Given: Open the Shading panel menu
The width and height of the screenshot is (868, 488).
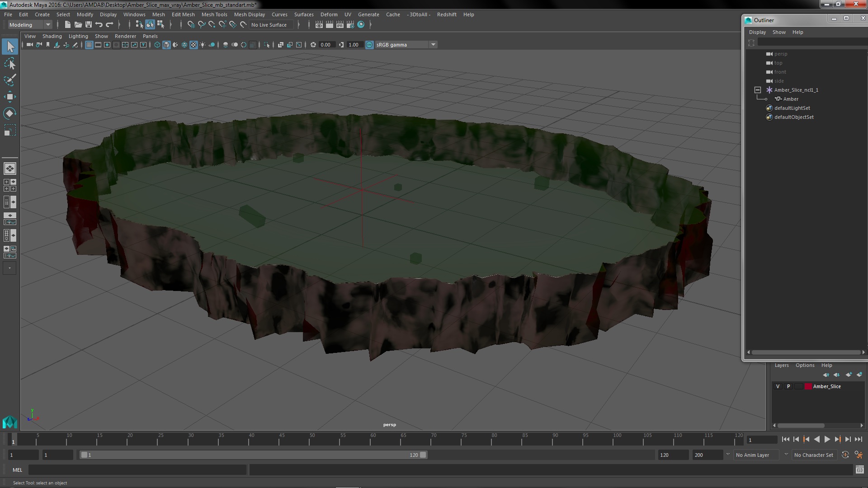Looking at the screenshot, I should [x=52, y=36].
